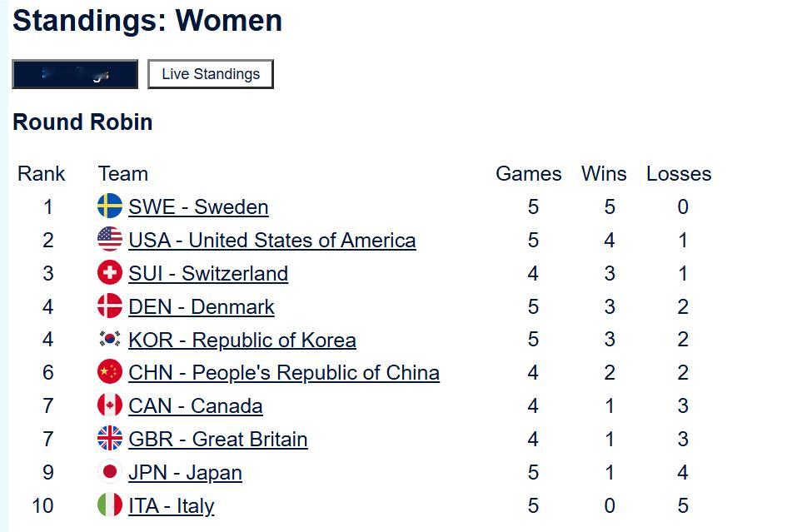Click the Japan flag icon

coord(110,472)
